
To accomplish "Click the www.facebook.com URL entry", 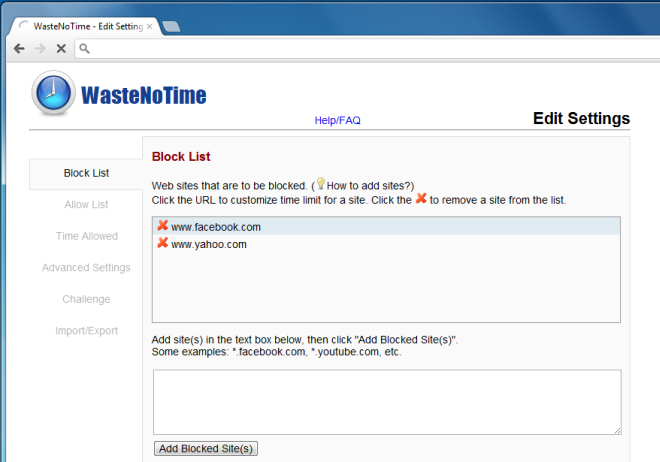I will point(216,227).
